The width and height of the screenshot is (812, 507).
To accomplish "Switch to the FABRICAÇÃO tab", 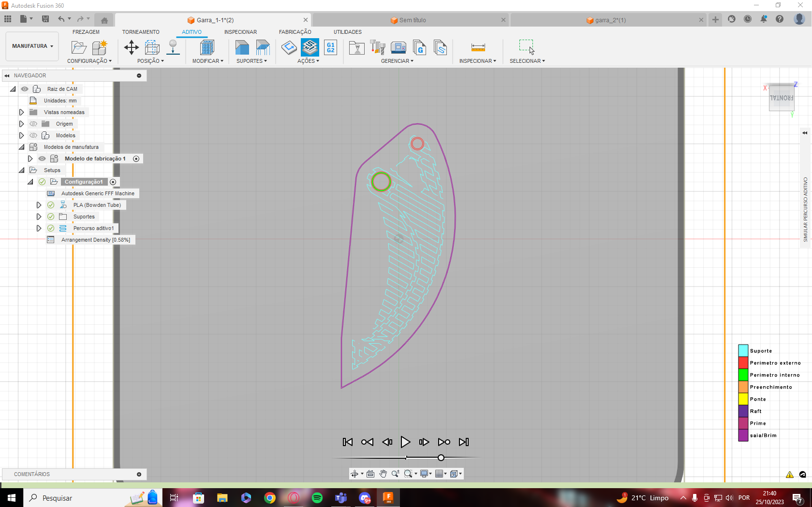I will 295,32.
